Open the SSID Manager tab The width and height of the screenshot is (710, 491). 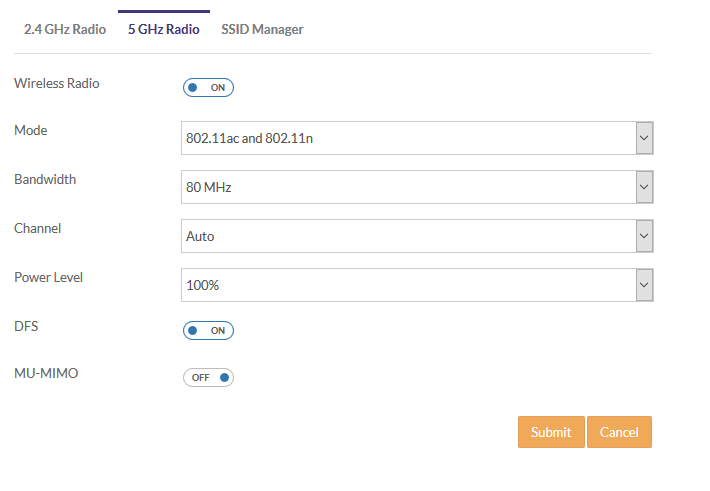(262, 29)
